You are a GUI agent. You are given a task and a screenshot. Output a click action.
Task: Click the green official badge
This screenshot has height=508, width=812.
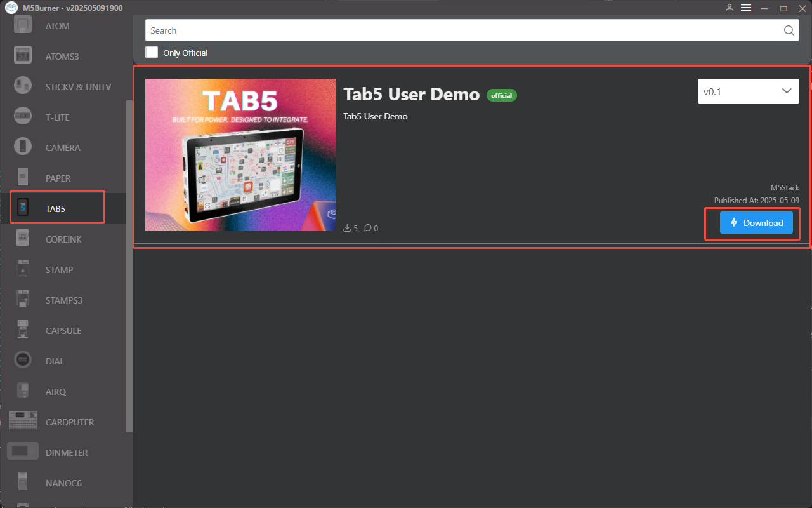click(x=502, y=95)
